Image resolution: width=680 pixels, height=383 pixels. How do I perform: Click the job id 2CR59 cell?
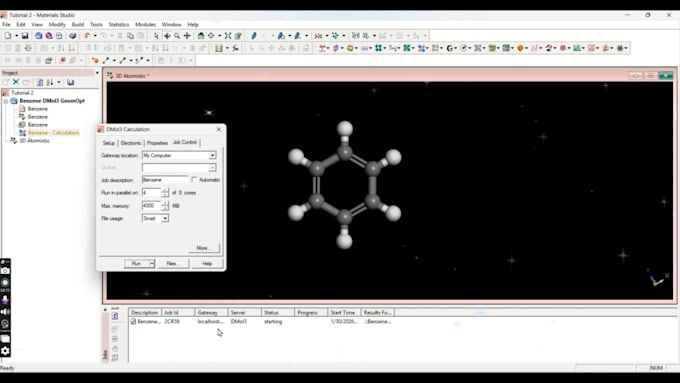[x=172, y=322]
